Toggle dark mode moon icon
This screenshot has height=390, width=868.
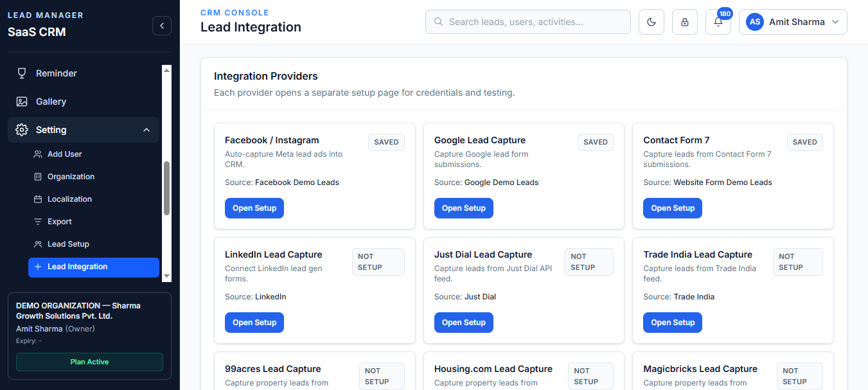[651, 22]
